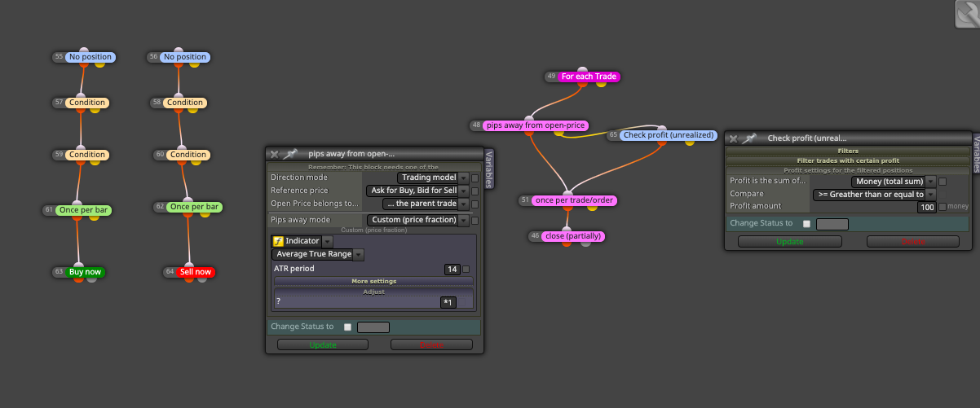The image size is (980, 408).
Task: Click the orange output dot of Buy now
Action: [79, 279]
